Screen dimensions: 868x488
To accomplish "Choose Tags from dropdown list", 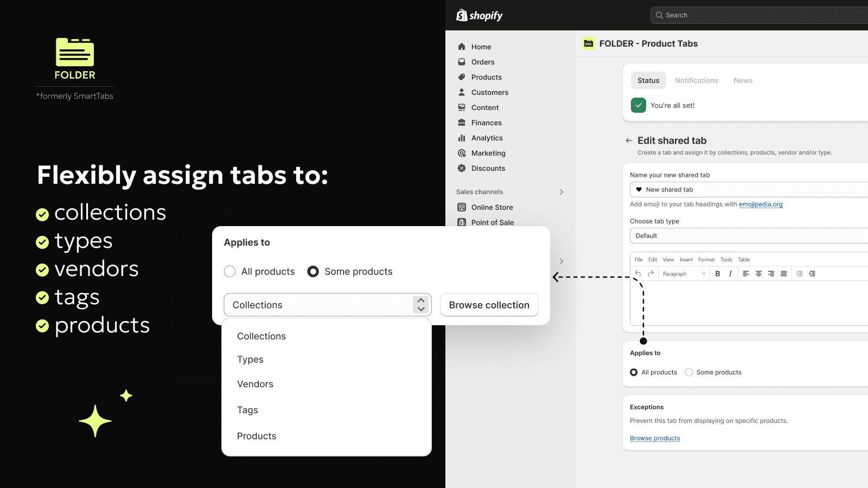I will click(247, 410).
